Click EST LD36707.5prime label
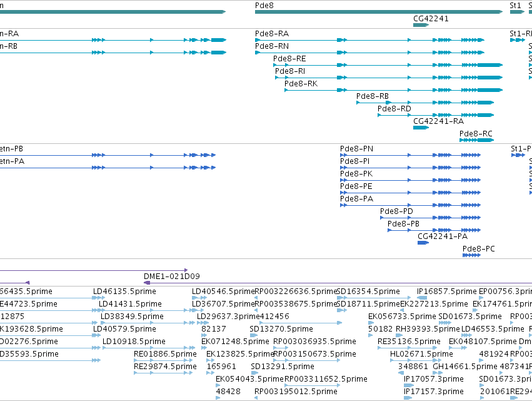Image resolution: width=532 pixels, height=401 pixels. [223, 304]
